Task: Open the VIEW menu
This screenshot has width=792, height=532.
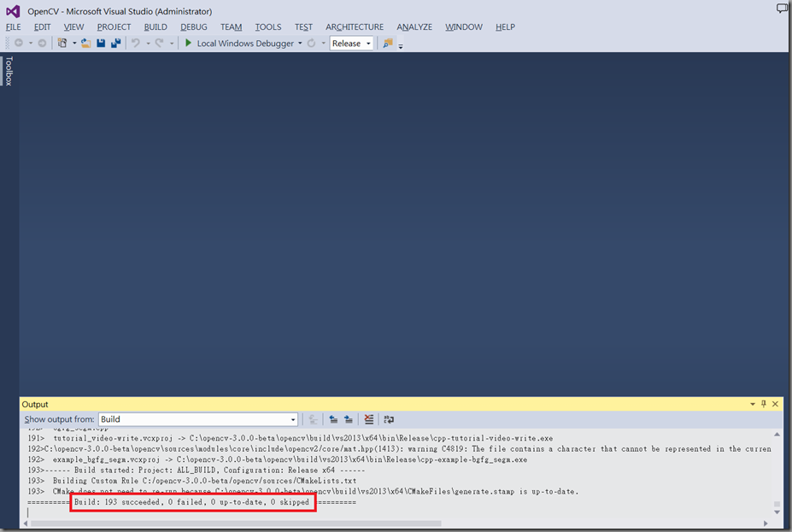Action: [73, 26]
